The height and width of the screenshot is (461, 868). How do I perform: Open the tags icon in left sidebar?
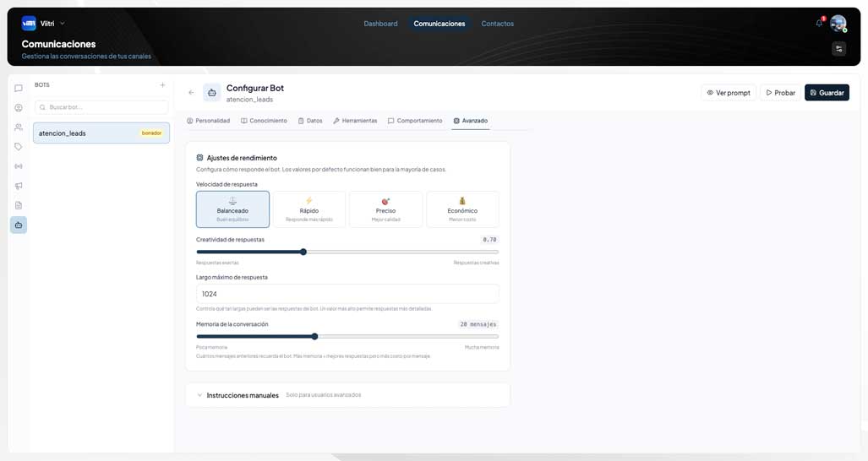[19, 146]
